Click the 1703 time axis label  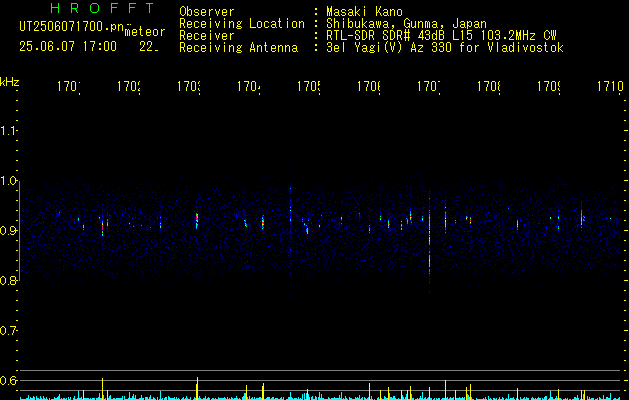[189, 86]
